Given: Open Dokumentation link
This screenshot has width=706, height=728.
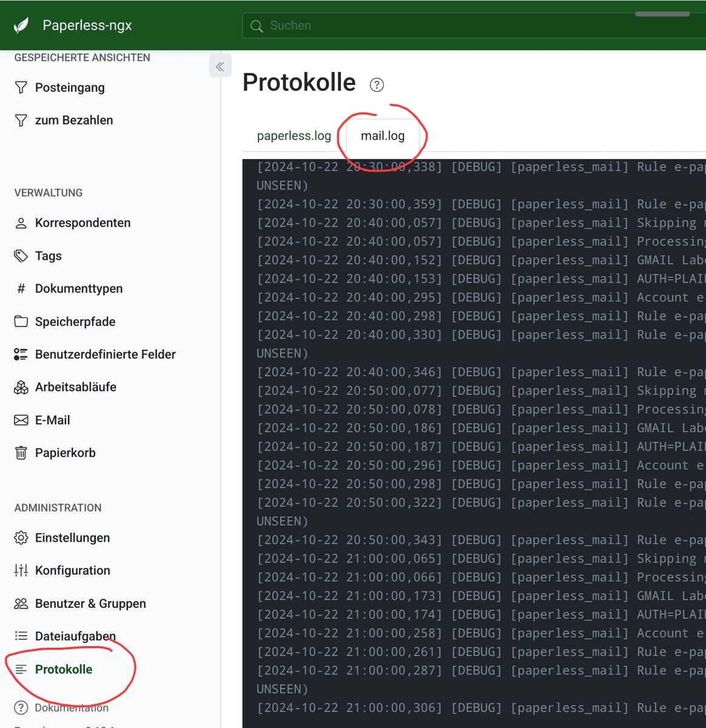Looking at the screenshot, I should pyautogui.click(x=72, y=707).
